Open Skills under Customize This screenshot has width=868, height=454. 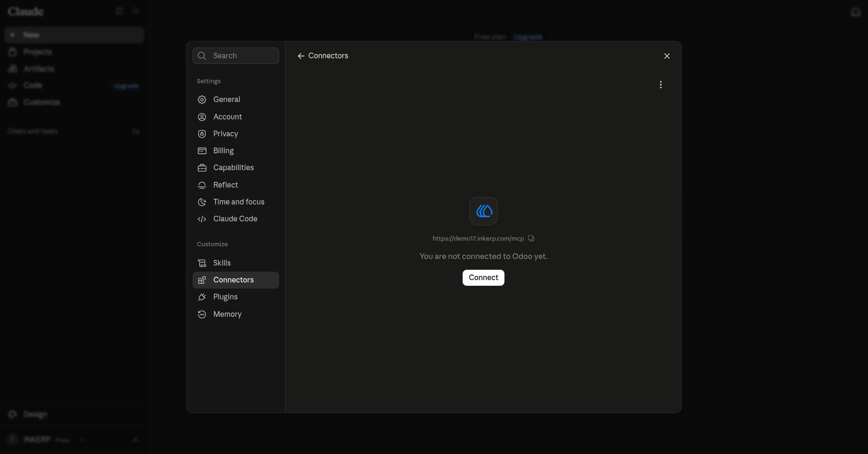tap(236, 263)
